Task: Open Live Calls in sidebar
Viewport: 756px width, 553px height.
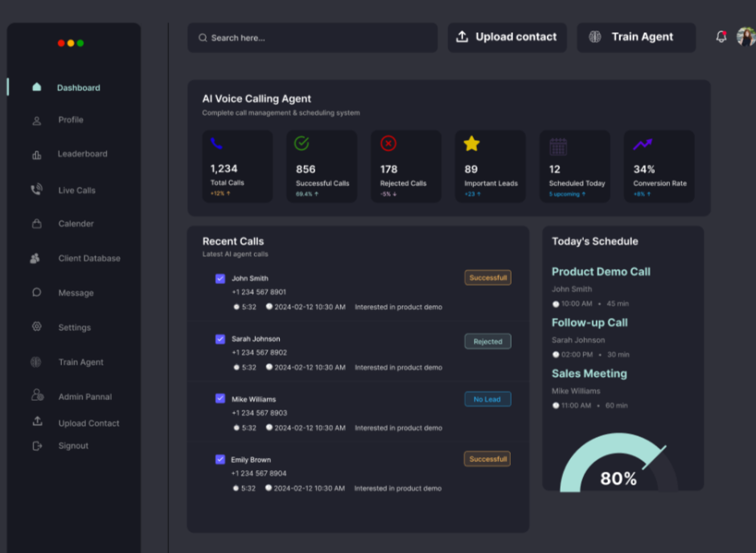Action: (76, 190)
